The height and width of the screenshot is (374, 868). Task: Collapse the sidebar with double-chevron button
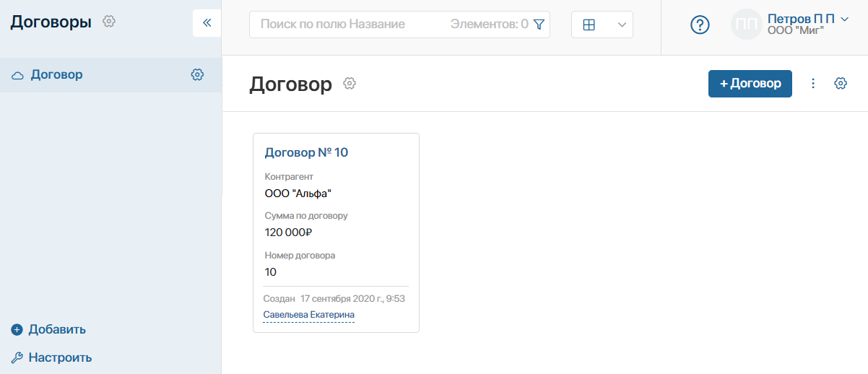click(207, 23)
